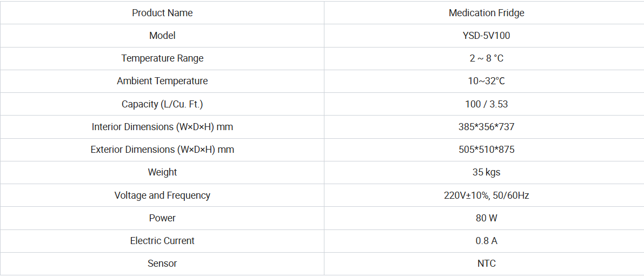The image size is (644, 277).
Task: Click the Capacity (L/Cu. Ft.) label
Action: [x=162, y=104]
